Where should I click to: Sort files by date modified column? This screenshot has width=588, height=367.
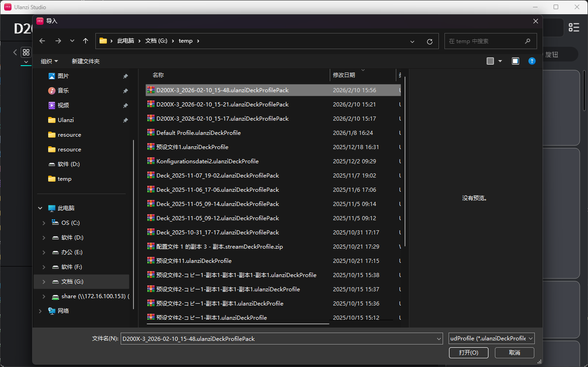344,75
